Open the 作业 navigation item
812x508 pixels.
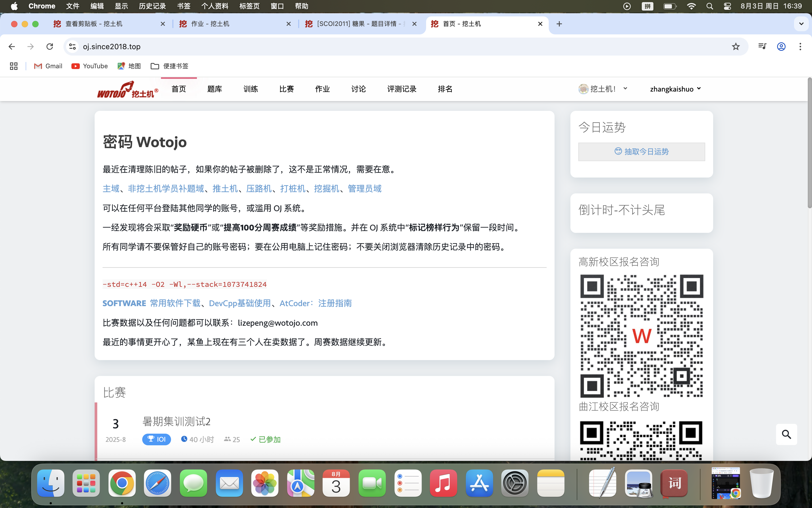pos(322,89)
